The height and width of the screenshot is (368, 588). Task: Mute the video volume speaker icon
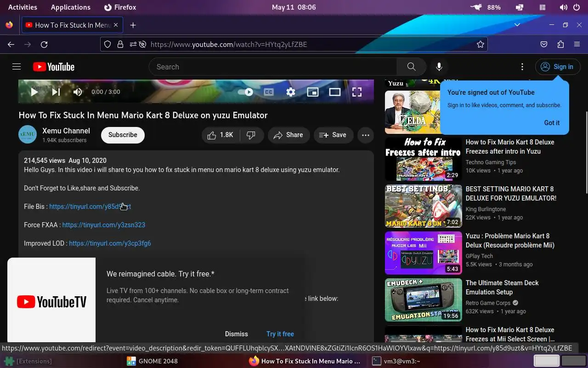pos(78,92)
